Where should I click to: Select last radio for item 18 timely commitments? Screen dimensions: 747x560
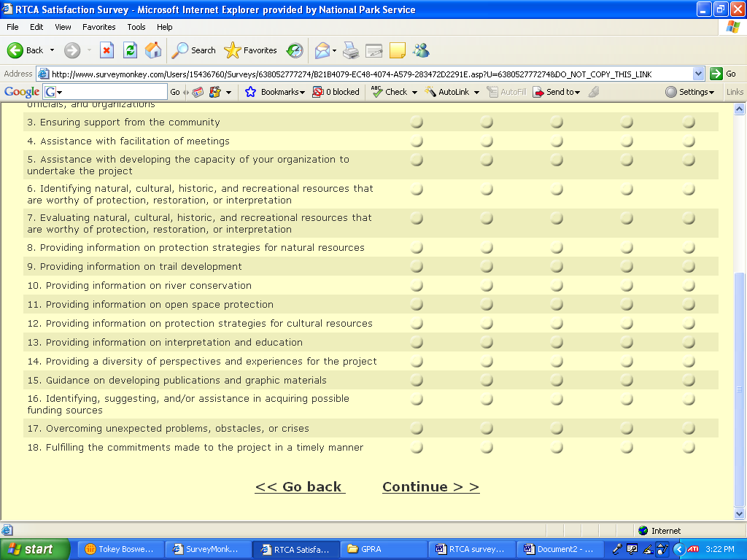coord(689,448)
